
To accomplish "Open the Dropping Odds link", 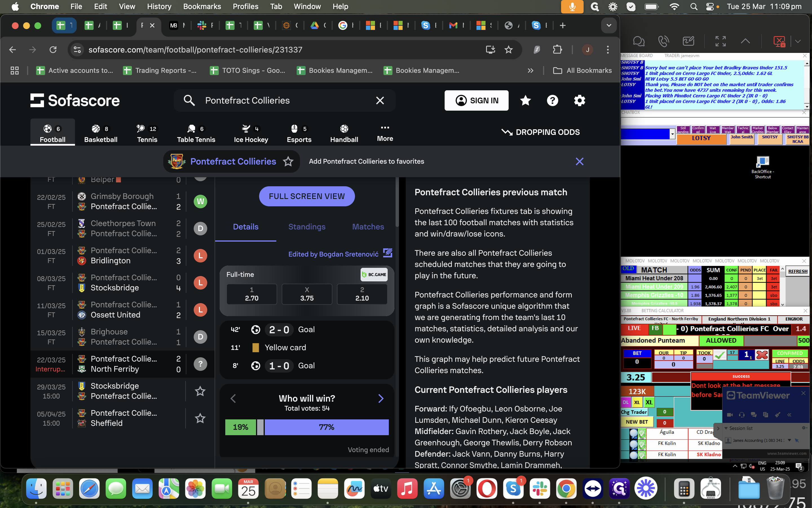I will click(x=540, y=132).
